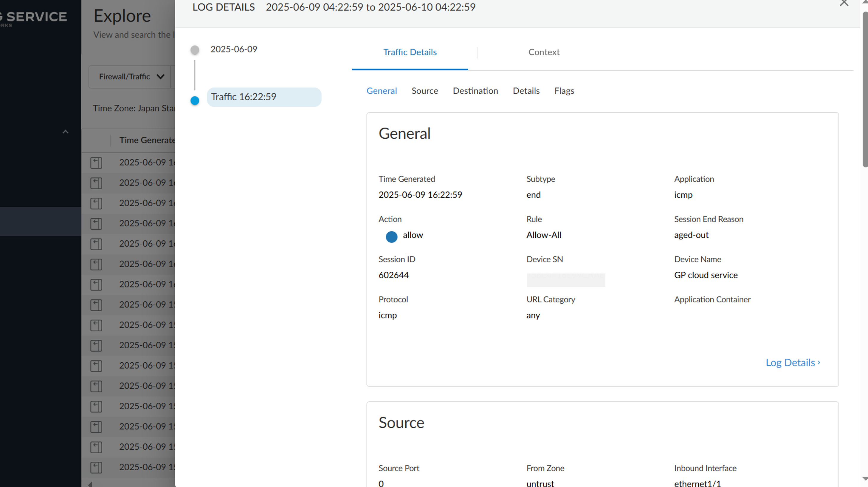Image resolution: width=868 pixels, height=487 pixels.
Task: Close the Log Details panel
Action: click(x=844, y=3)
